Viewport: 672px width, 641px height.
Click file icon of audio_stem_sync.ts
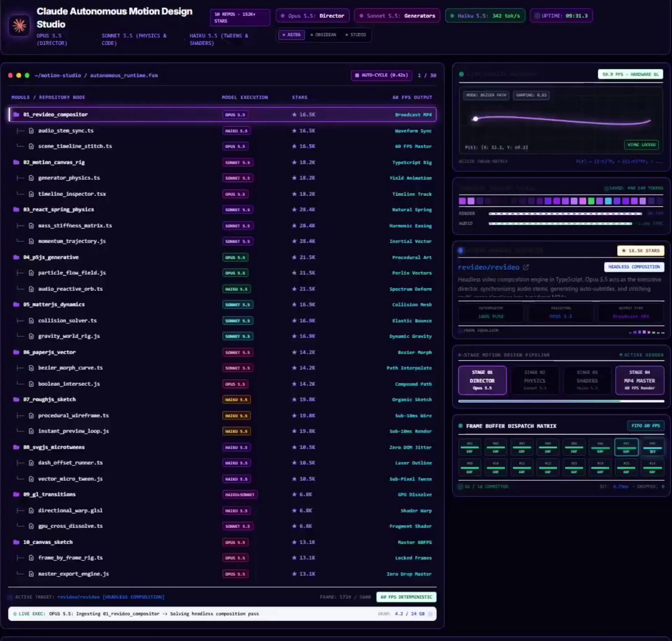click(x=31, y=130)
